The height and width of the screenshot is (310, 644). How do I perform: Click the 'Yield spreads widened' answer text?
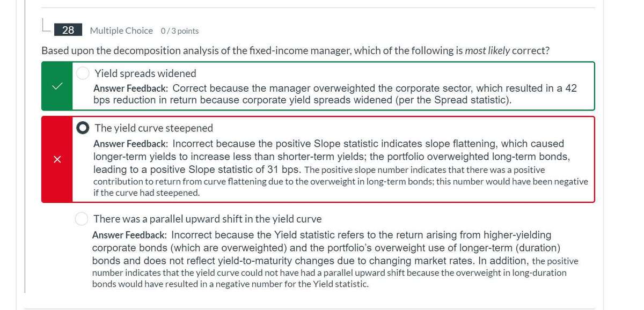tap(145, 73)
